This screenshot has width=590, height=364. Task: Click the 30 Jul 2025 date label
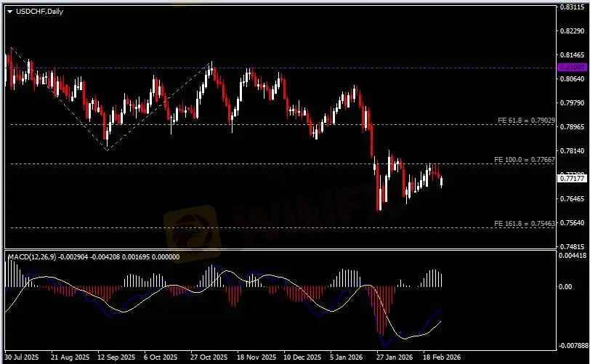tap(23, 358)
